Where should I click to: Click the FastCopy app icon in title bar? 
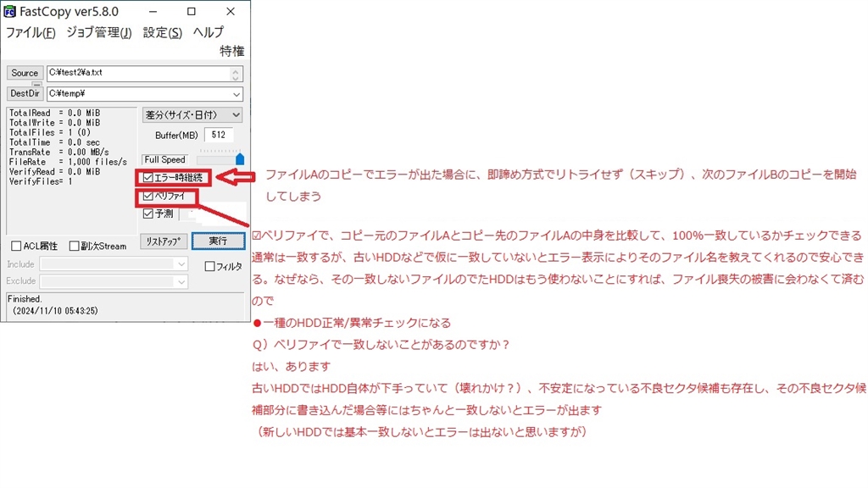(x=9, y=11)
